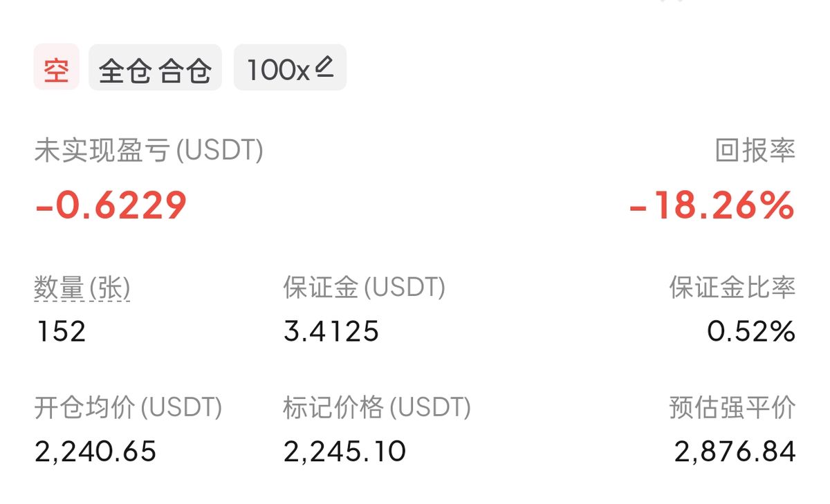Tap the dotted-underlined 数量 (张) label
Screen dimensions: 830x504
pyautogui.click(x=82, y=288)
